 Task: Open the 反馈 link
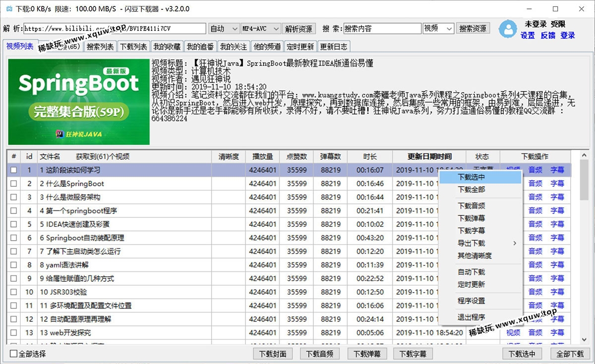click(548, 35)
